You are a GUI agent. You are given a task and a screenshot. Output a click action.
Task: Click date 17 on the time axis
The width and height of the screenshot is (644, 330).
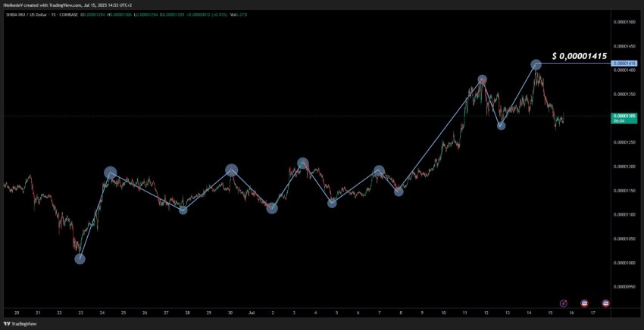pyautogui.click(x=592, y=313)
